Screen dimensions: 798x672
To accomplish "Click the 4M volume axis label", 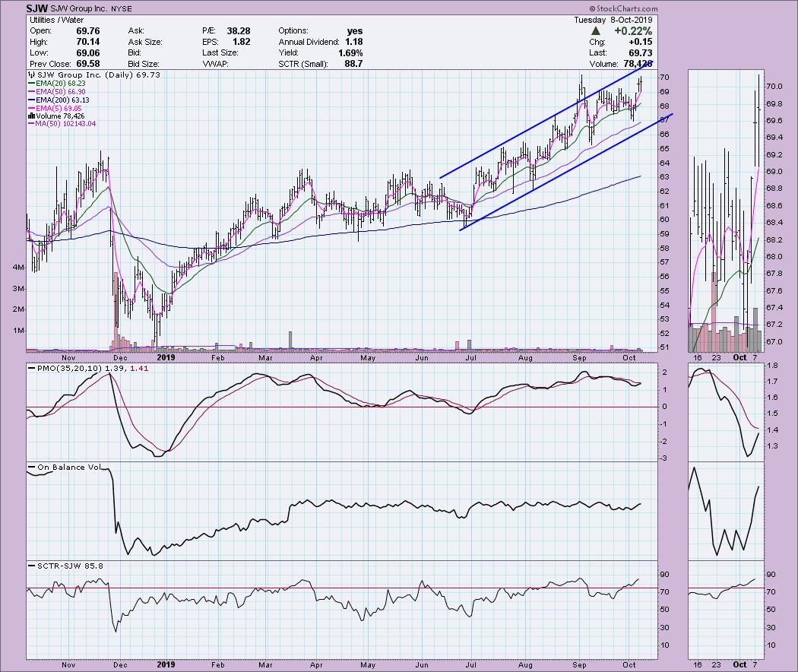I will coord(17,268).
